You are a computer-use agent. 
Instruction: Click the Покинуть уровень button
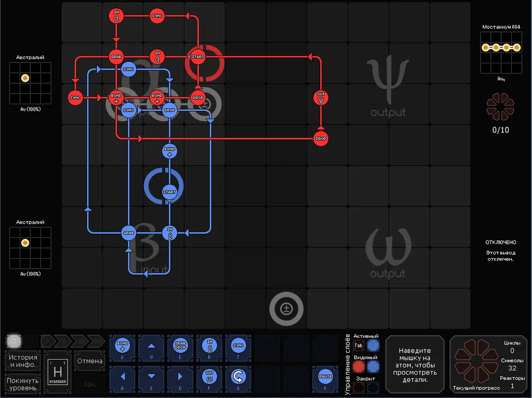[23, 384]
